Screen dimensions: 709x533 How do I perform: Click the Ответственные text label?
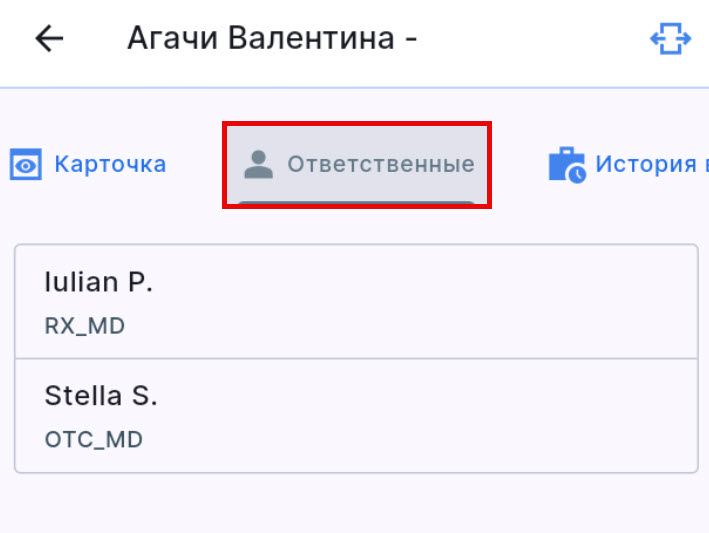[381, 165]
